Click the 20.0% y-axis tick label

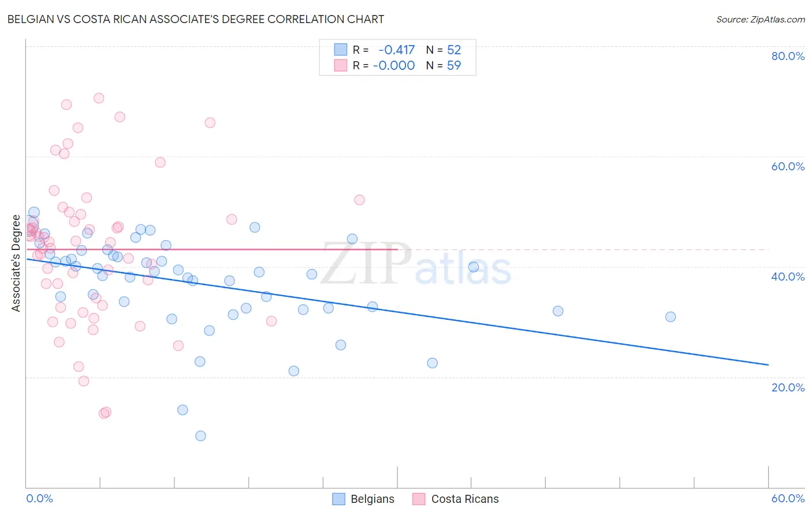[x=788, y=387]
